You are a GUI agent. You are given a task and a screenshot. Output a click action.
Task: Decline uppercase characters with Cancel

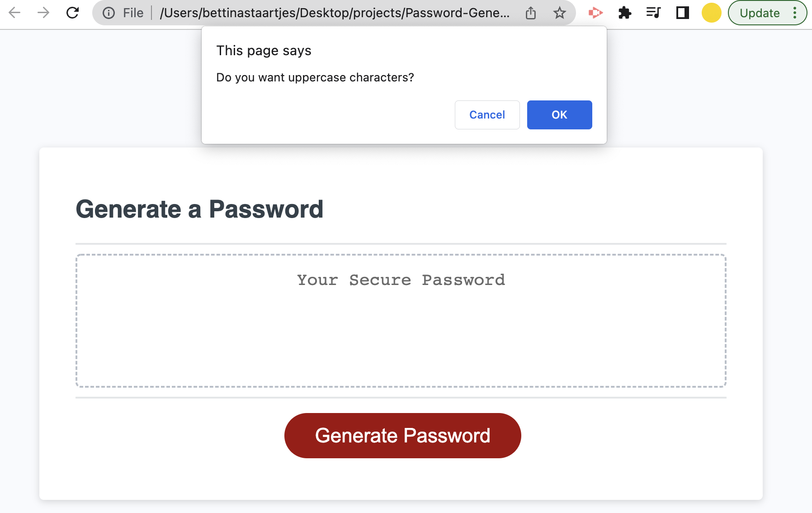[x=487, y=115]
